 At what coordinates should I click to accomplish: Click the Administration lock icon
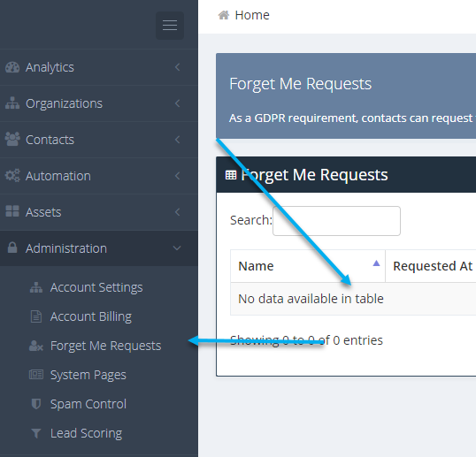tap(12, 248)
